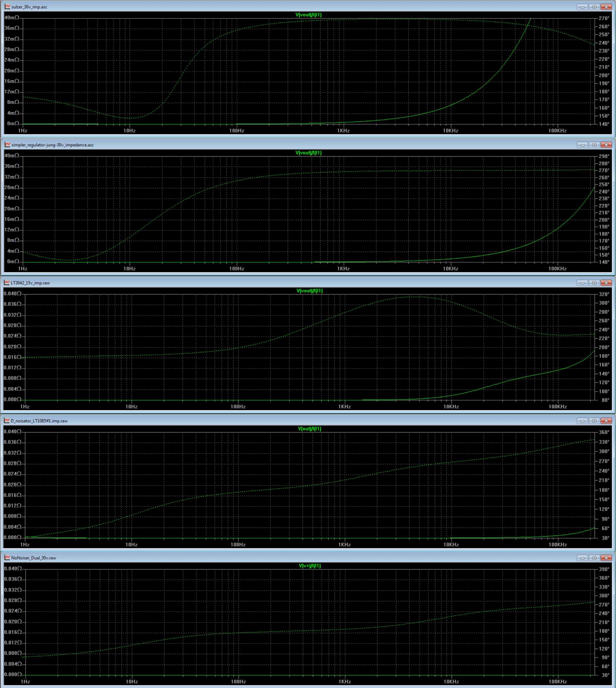616x688 pixels.
Task: Click the 320° phase label in LT3042 window
Action: click(x=604, y=294)
